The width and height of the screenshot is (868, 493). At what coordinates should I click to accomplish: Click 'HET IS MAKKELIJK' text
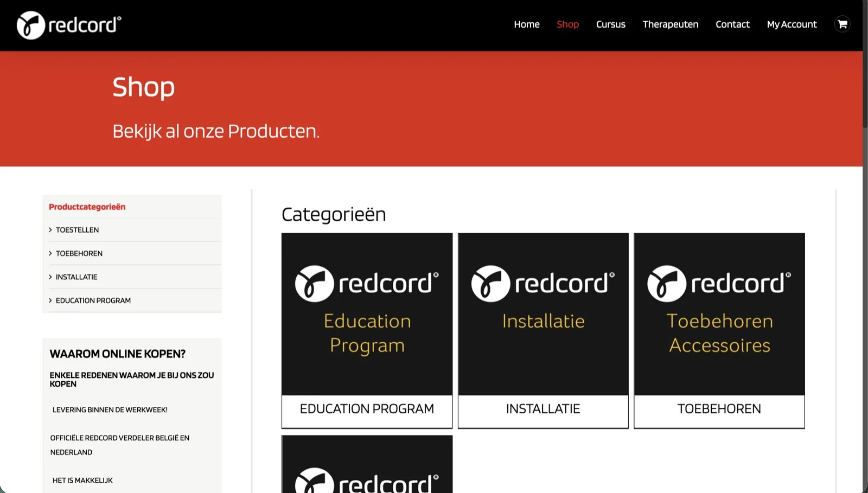[x=82, y=481]
